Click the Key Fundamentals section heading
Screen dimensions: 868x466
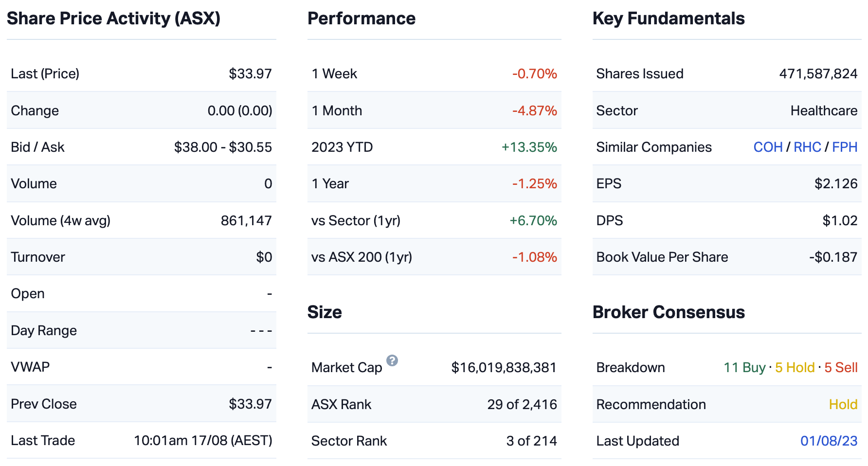click(x=669, y=18)
